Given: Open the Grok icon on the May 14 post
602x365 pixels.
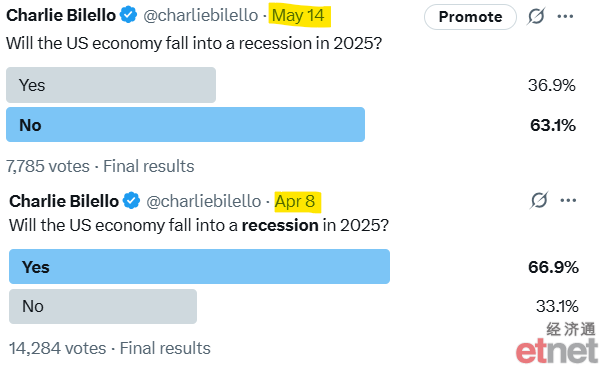Looking at the screenshot, I should pyautogui.click(x=536, y=17).
